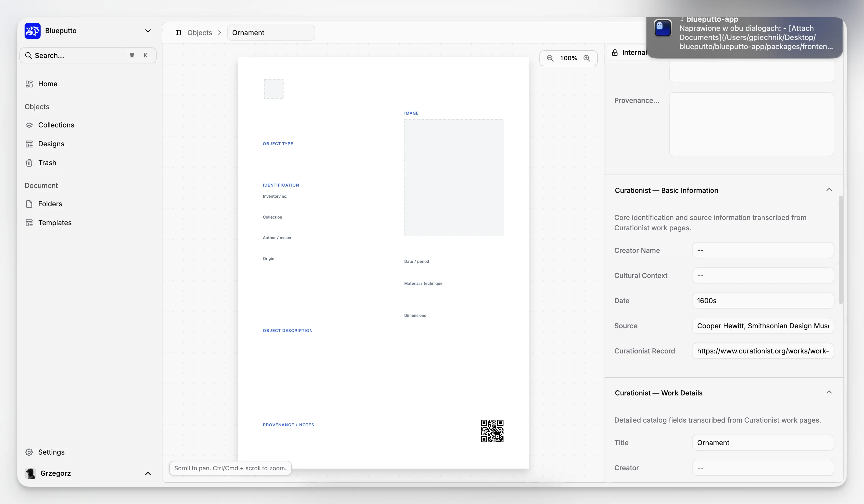This screenshot has width=864, height=504.
Task: Open Templates in the sidebar
Action: pyautogui.click(x=88, y=223)
